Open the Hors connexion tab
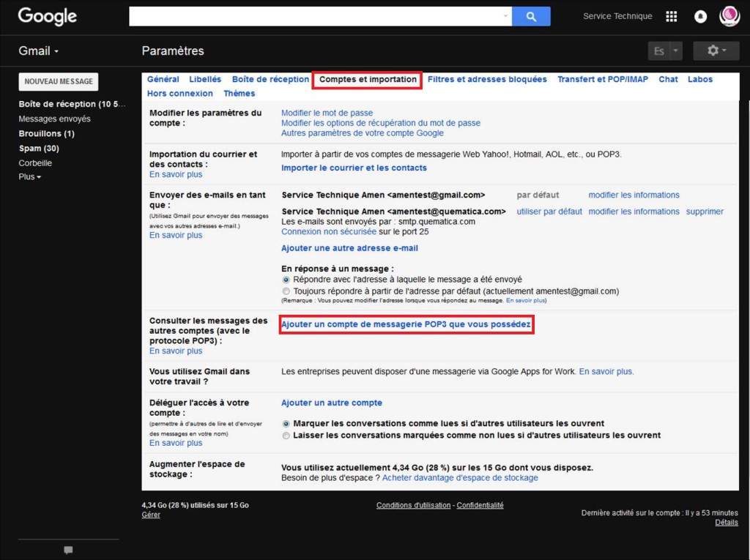The image size is (750, 560). pos(180,94)
